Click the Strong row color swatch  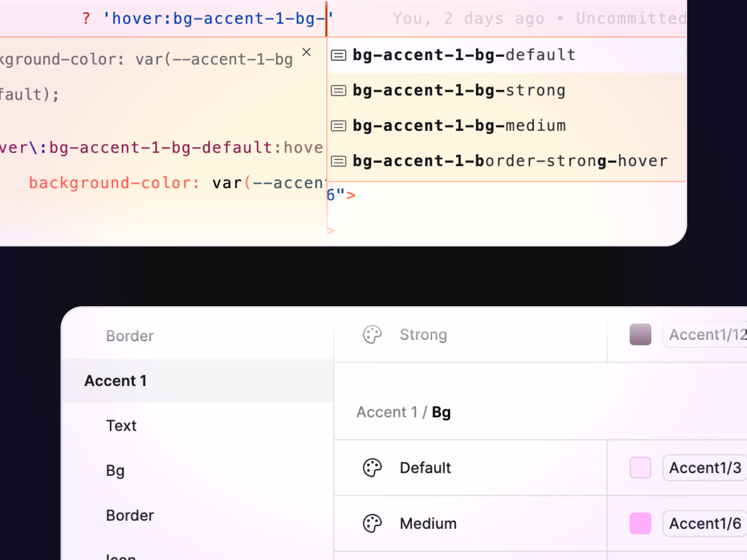[x=640, y=334]
